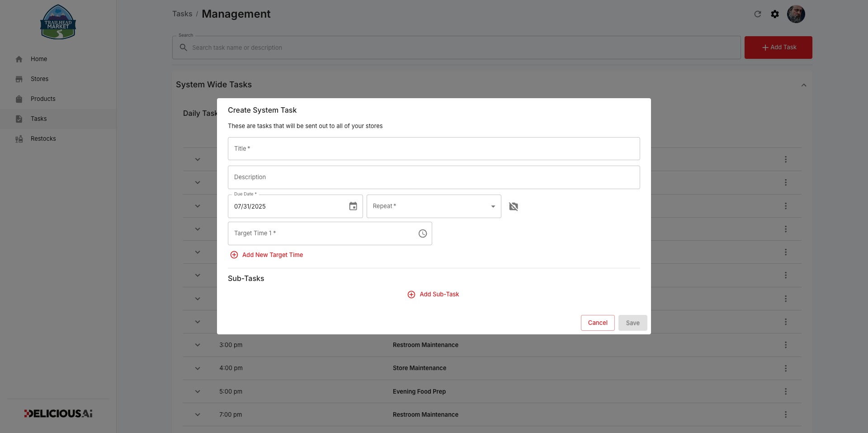Refresh the page with reload icon
The image size is (868, 433).
758,14
